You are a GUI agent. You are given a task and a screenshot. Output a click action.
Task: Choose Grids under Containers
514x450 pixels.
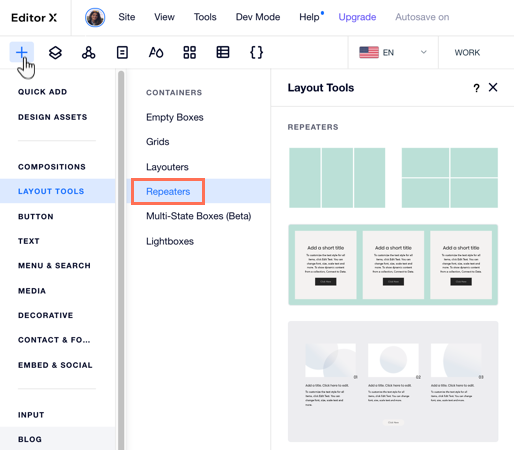coord(158,142)
